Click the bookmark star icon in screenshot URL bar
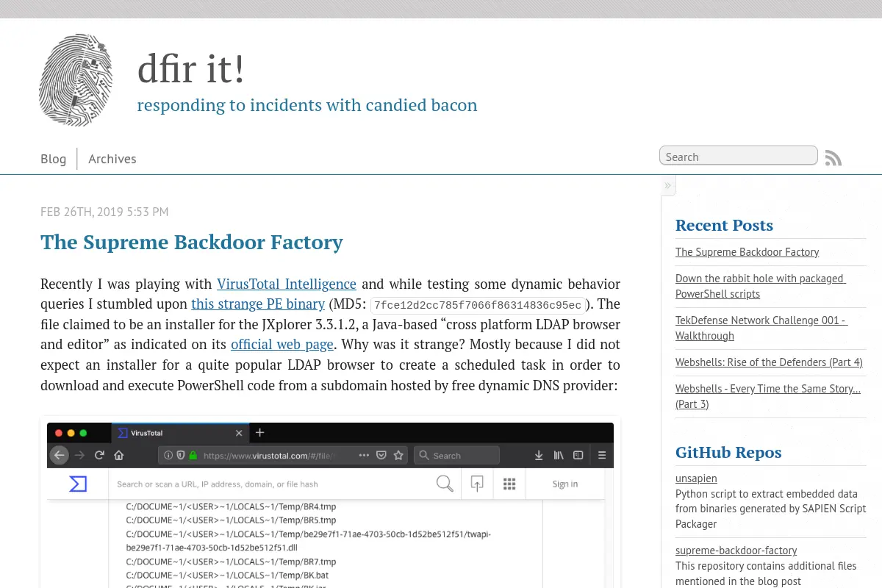This screenshot has height=588, width=882. (x=398, y=455)
